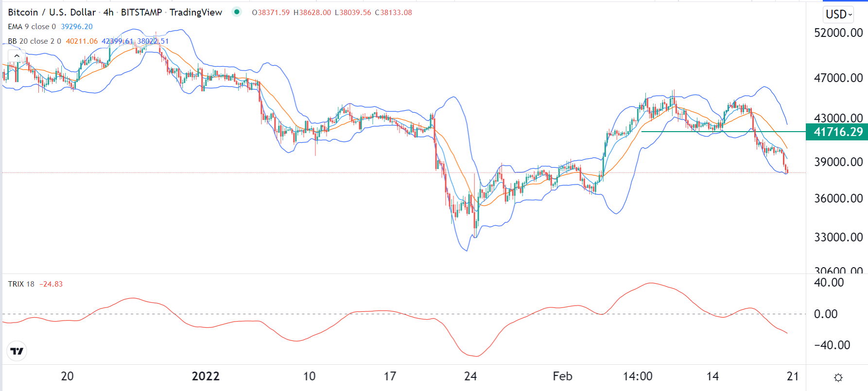Viewport: 868px width, 391px height.
Task: Open chart settings gear icon
Action: [x=838, y=377]
